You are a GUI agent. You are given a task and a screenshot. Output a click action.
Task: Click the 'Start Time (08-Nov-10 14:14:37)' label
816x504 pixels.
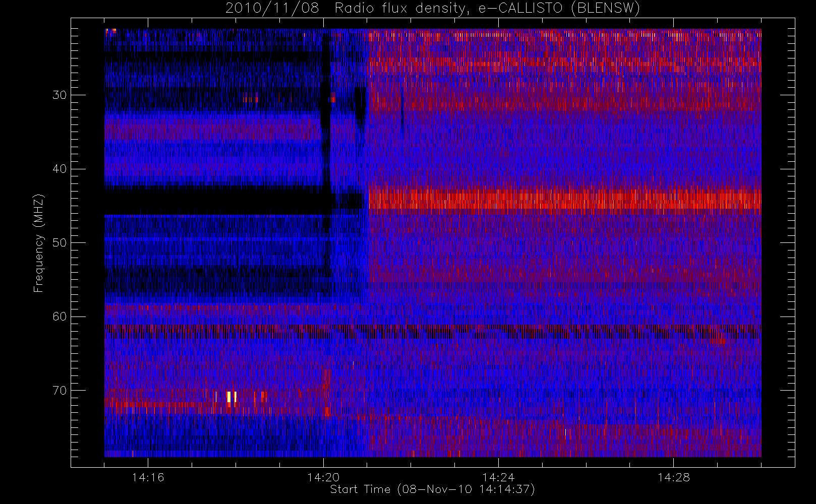432,489
